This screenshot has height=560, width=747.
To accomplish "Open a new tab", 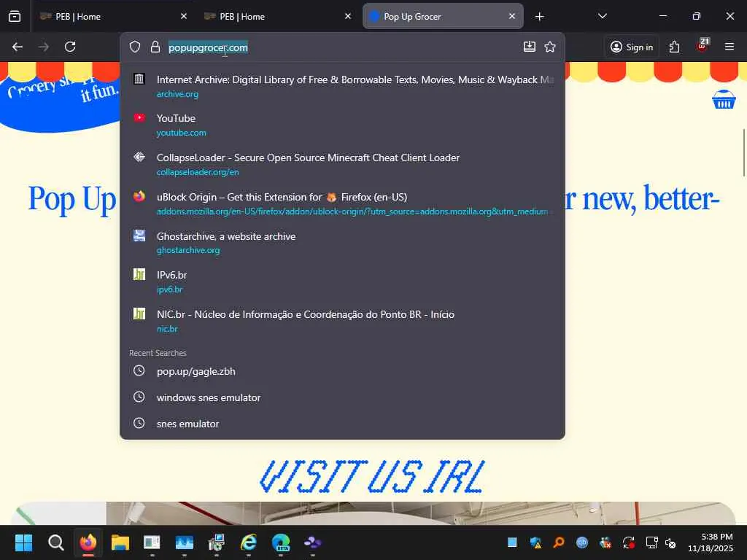I will (539, 17).
